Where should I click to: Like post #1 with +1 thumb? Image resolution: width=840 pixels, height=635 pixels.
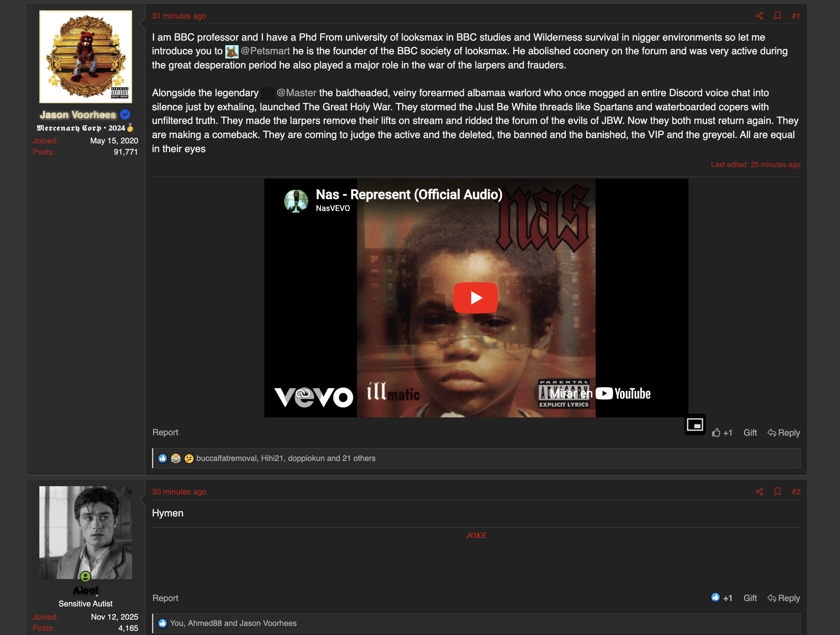[x=722, y=433]
